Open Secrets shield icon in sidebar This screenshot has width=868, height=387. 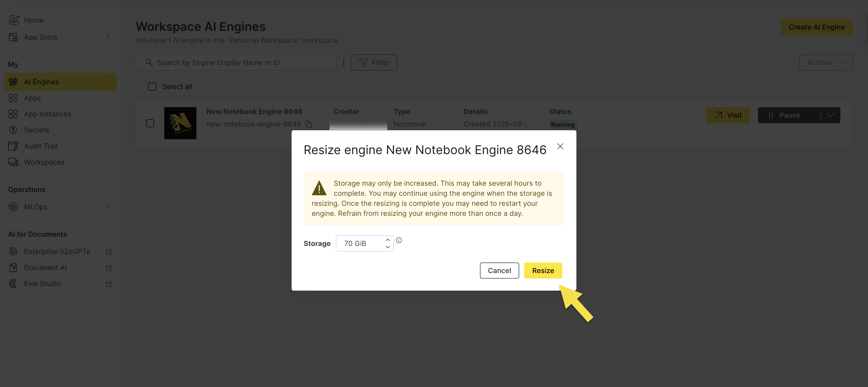click(13, 130)
